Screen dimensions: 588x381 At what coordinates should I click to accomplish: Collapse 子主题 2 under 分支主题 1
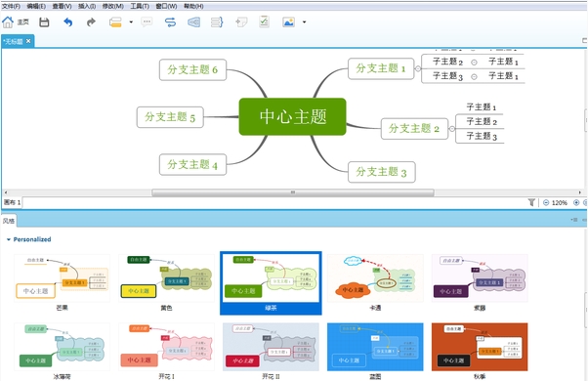474,63
